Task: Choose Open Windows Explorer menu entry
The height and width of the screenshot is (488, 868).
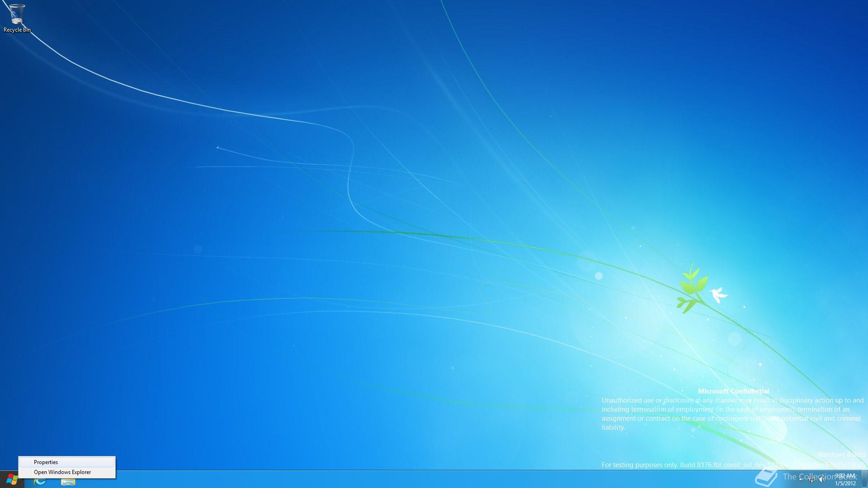Action: click(x=62, y=472)
